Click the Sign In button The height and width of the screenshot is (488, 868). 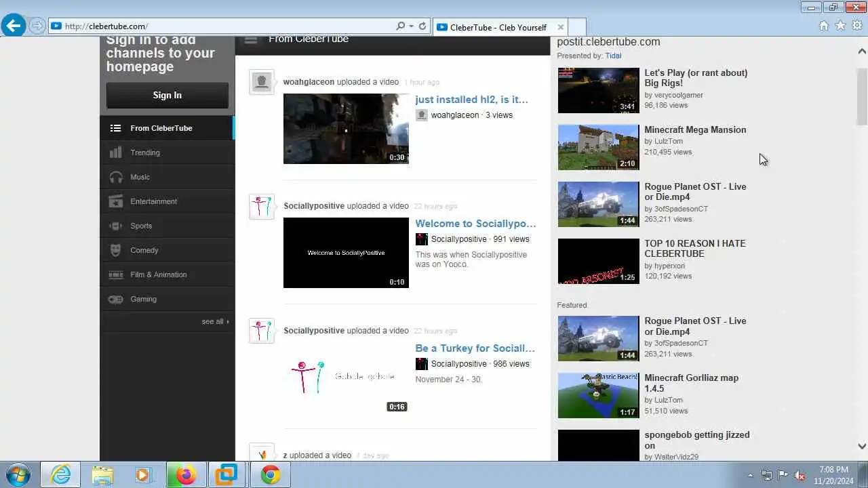click(x=167, y=96)
